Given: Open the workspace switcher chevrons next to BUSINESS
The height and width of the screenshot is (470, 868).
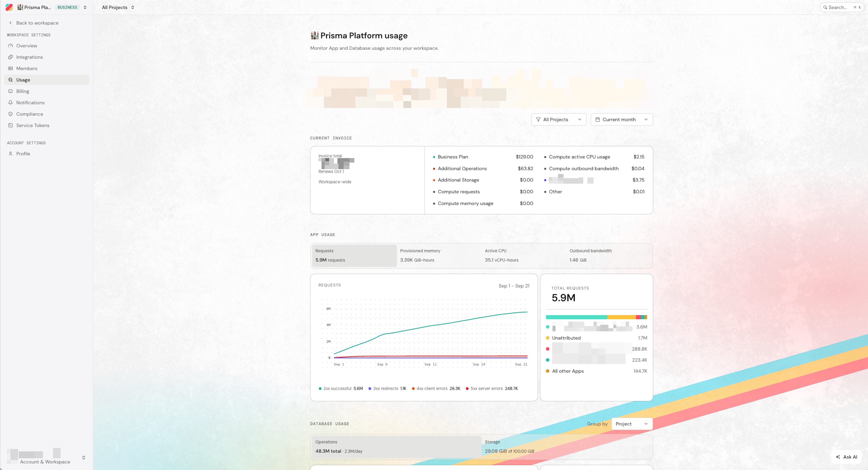Looking at the screenshot, I should tap(85, 7).
